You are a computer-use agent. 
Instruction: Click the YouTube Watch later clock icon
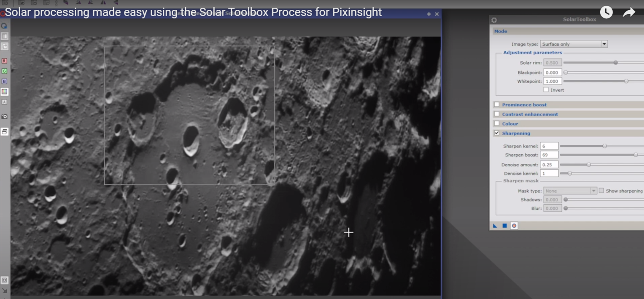(606, 12)
